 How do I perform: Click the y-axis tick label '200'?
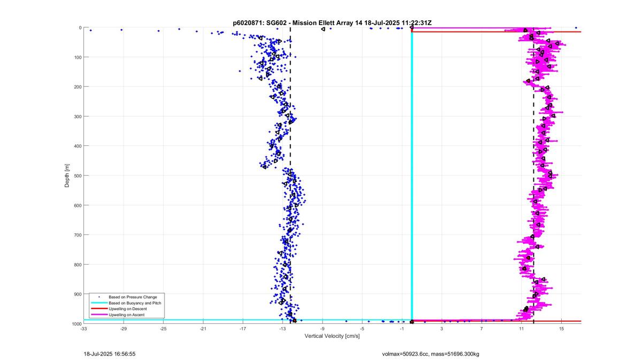pyautogui.click(x=78, y=87)
